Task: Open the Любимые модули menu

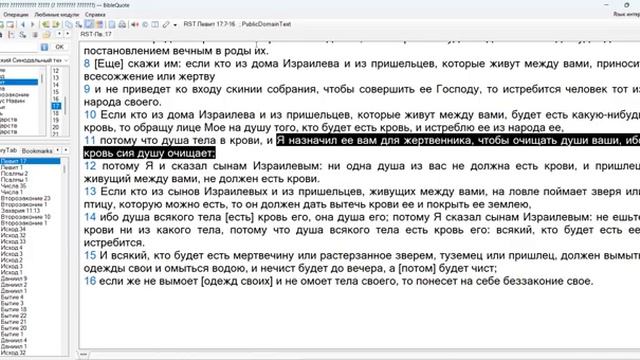Action: 57,14
